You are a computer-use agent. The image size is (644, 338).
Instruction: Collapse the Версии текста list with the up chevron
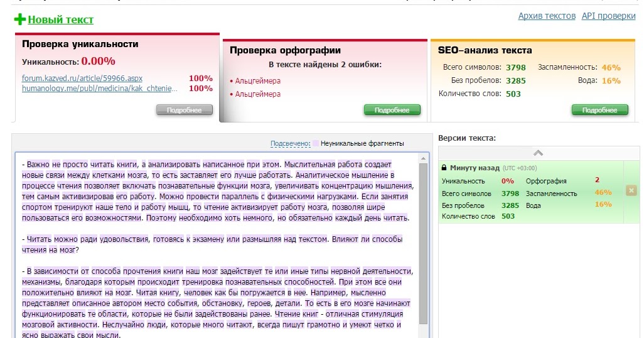[x=538, y=153]
